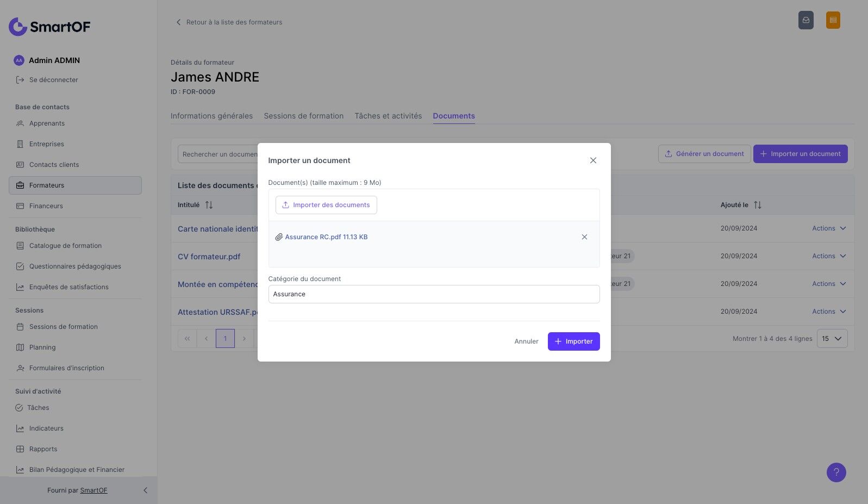This screenshot has width=868, height=504.
Task: Open Bilan Pédagogique et Financier
Action: pyautogui.click(x=75, y=470)
